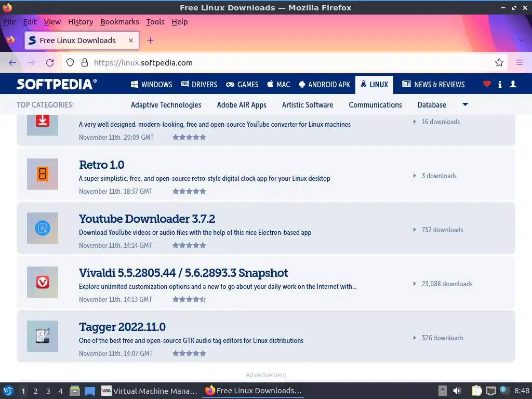Click the Tagger star rating
Viewport: 532px width, 399px height.
pyautogui.click(x=189, y=353)
